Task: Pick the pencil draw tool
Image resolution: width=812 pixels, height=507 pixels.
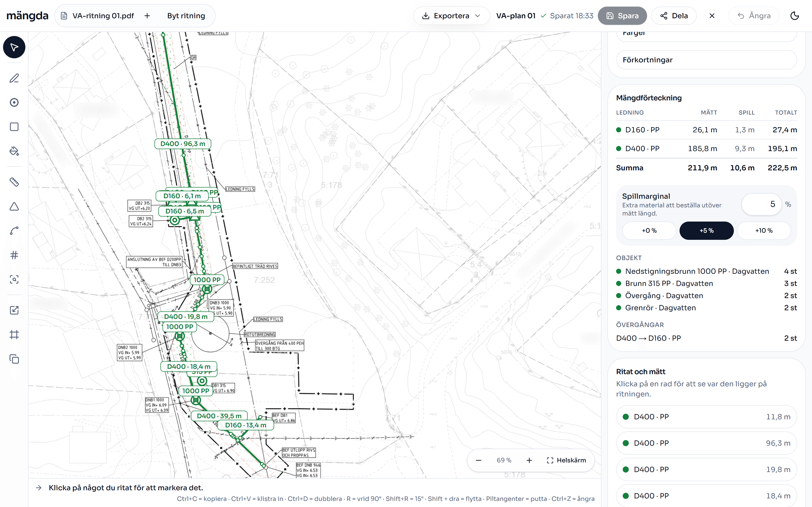Action: point(14,78)
